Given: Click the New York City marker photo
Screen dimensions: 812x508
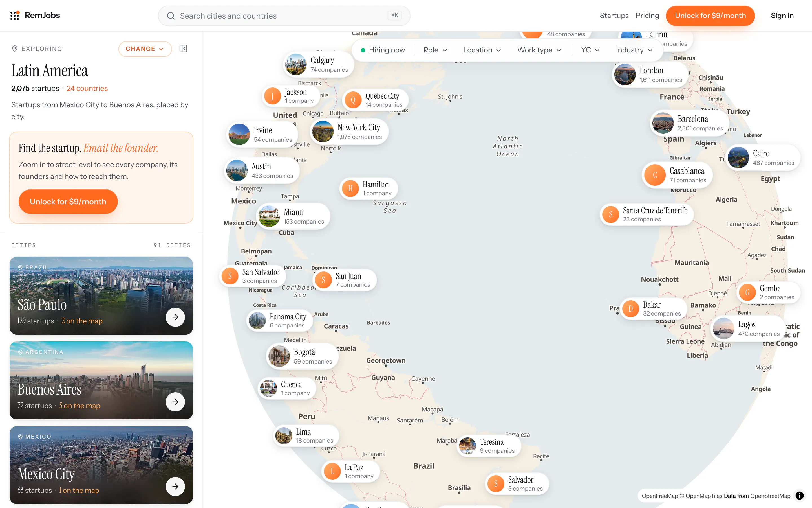Looking at the screenshot, I should pos(323,132).
